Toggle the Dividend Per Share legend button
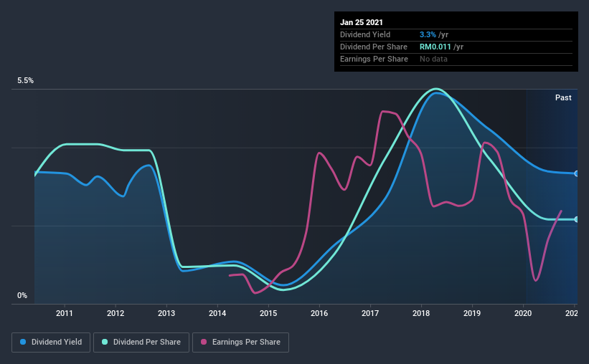Screen dimensions: 589x364 pos(141,343)
